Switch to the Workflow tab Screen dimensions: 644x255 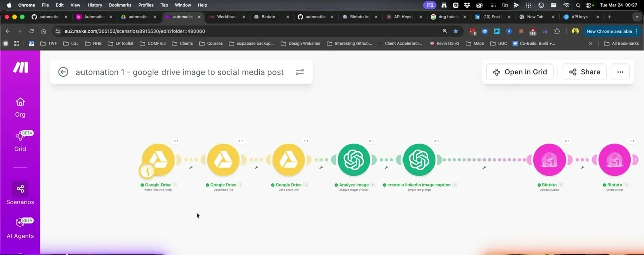click(x=228, y=17)
